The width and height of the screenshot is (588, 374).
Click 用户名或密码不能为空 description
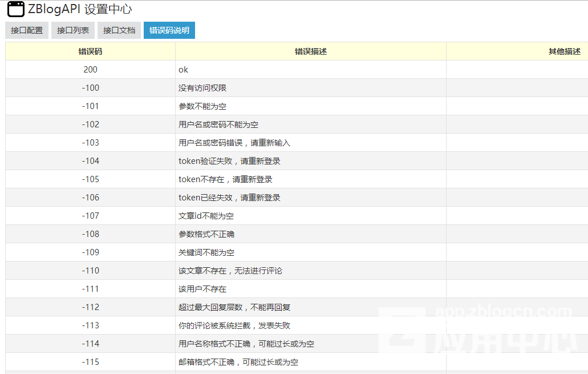click(x=218, y=124)
